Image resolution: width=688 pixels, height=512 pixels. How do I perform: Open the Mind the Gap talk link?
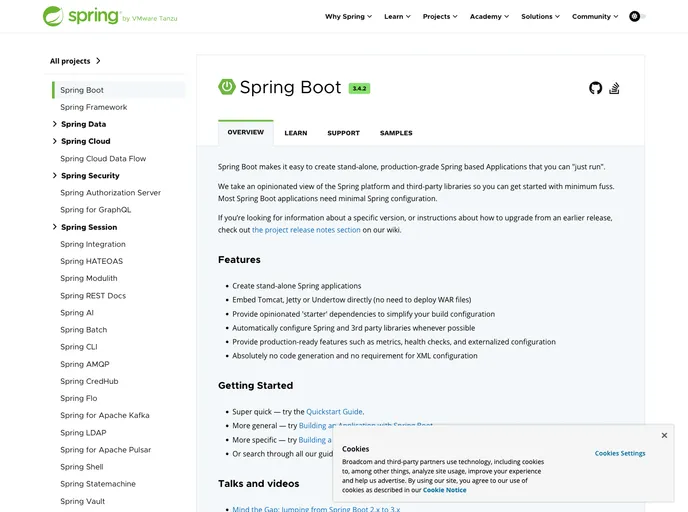316,509
